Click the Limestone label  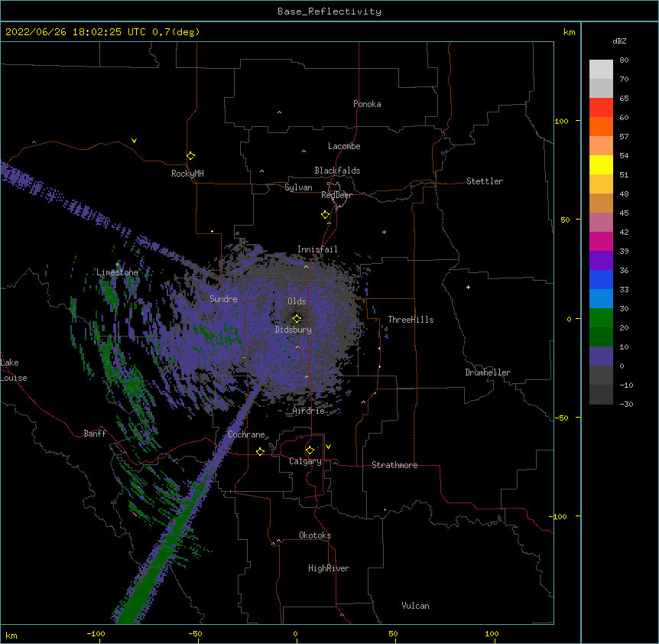[x=117, y=272]
